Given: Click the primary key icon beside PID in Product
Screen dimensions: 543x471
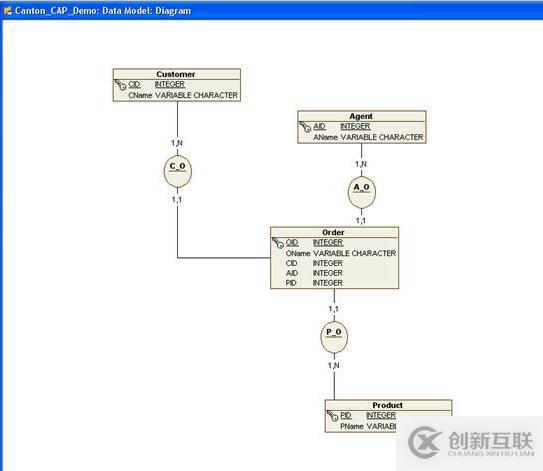Looking at the screenshot, I should (x=332, y=416).
